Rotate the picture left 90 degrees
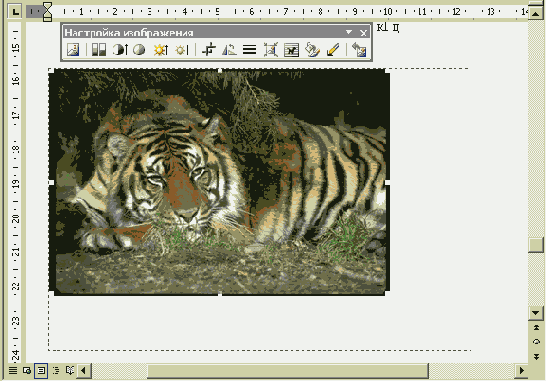Viewport: 546px width, 381px height. [x=229, y=50]
